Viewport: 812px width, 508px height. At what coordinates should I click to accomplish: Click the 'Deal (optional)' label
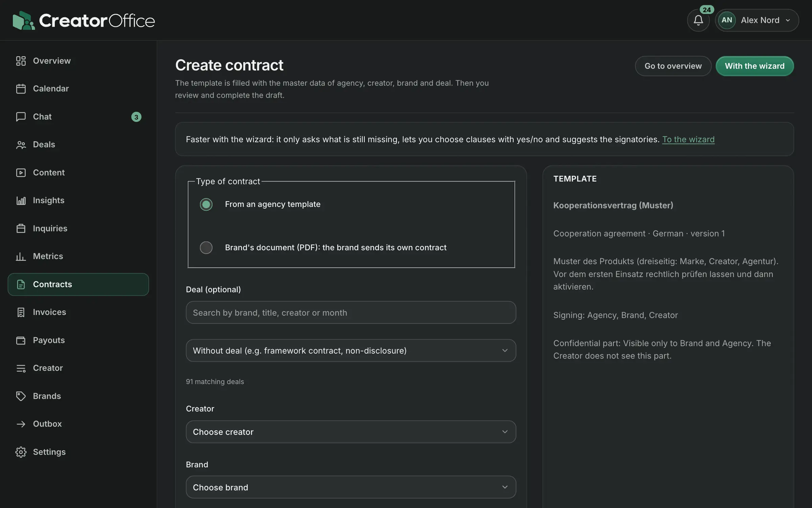point(213,290)
